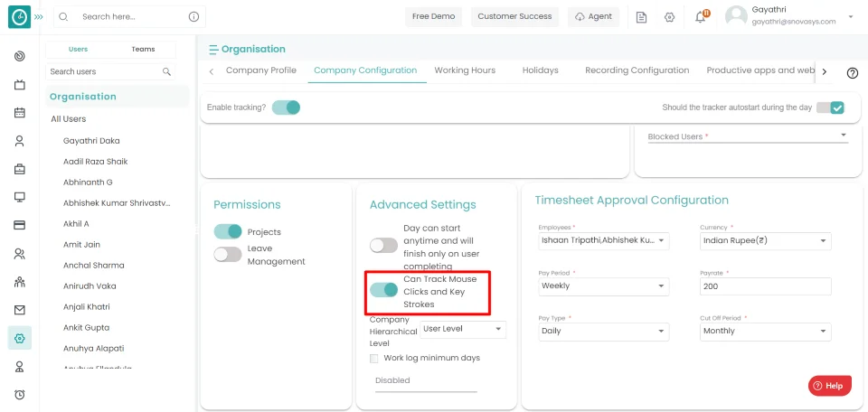Toggle Projects permission switch

[228, 232]
